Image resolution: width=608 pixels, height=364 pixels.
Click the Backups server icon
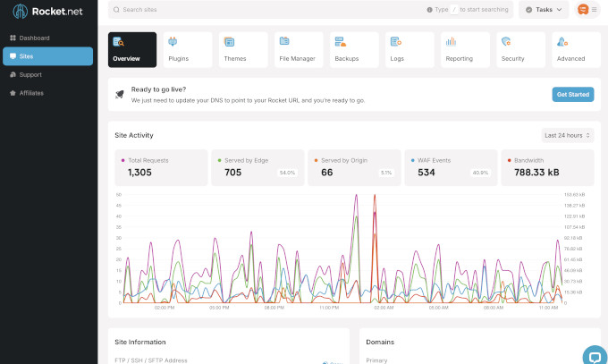click(x=340, y=41)
